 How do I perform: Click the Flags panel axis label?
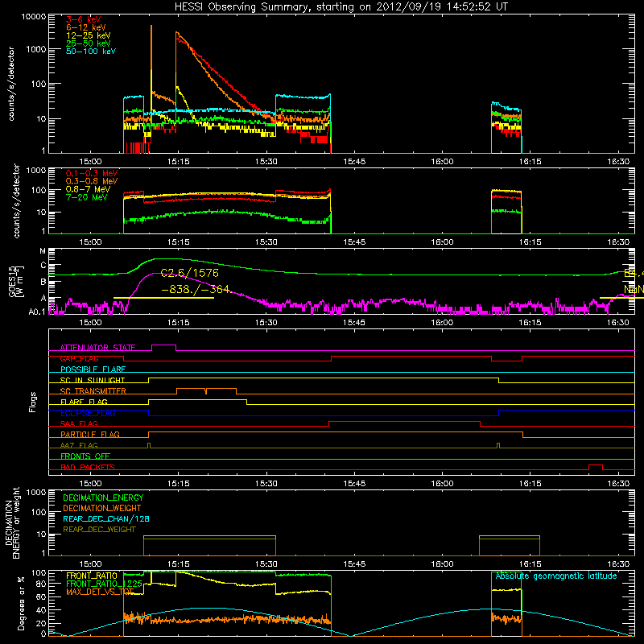pos(32,402)
